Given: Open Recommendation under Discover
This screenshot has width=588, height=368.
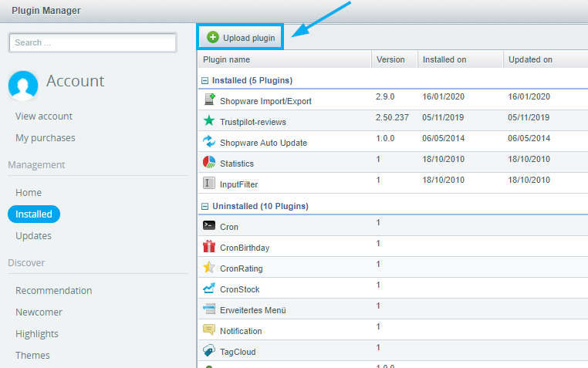Looking at the screenshot, I should tap(53, 290).
